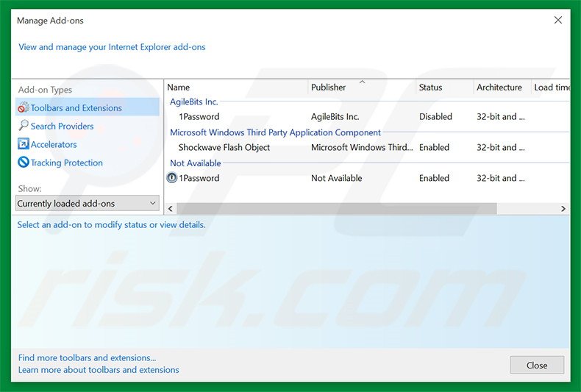The width and height of the screenshot is (581, 392).
Task: Select the Shockwave Flash Object add-on
Action: pos(367,148)
